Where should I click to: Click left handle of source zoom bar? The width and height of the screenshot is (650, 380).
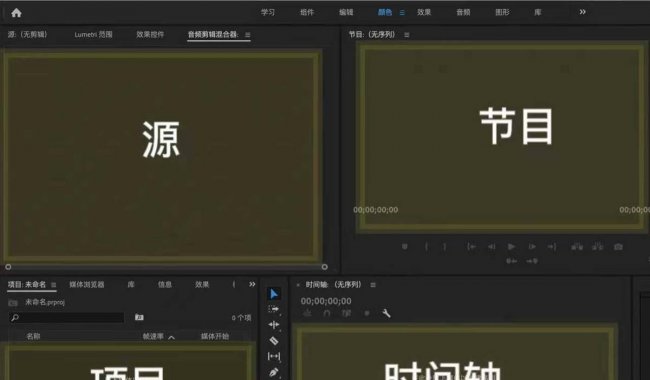coord(8,267)
